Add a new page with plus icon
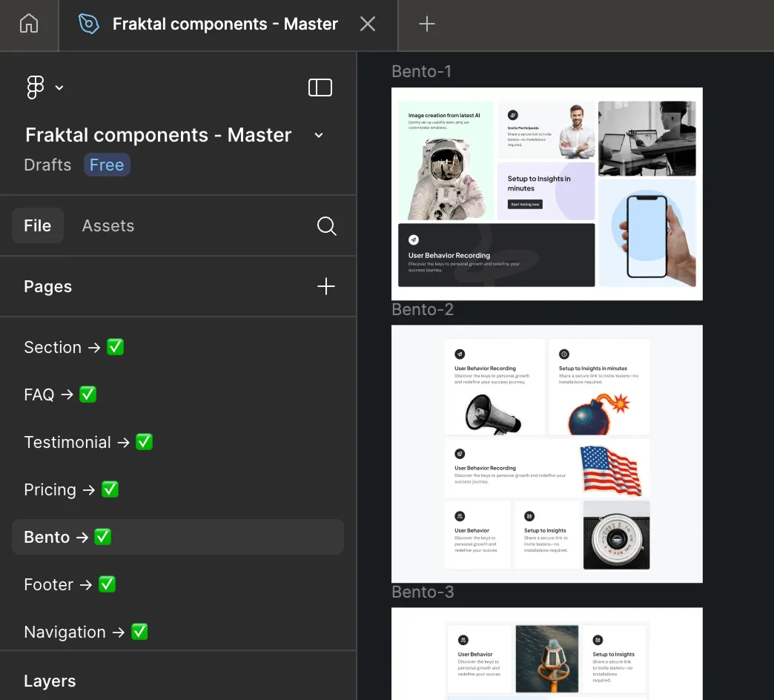 (x=326, y=287)
